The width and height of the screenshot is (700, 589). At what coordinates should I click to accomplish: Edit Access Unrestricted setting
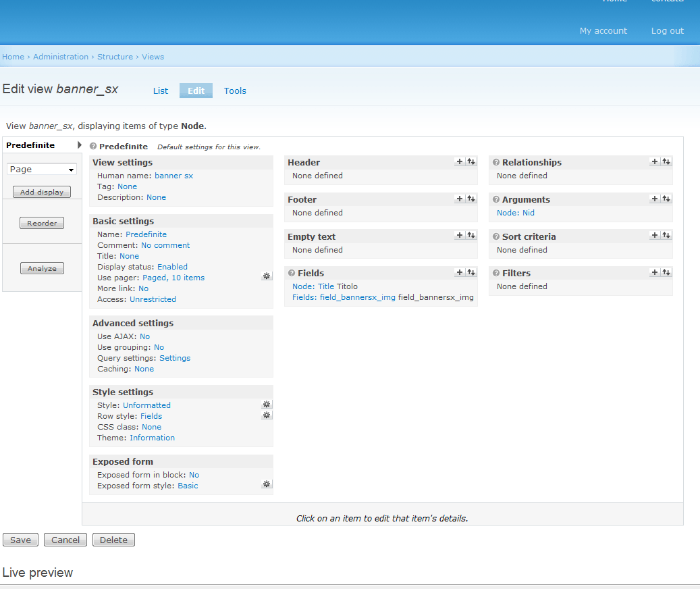tap(153, 299)
